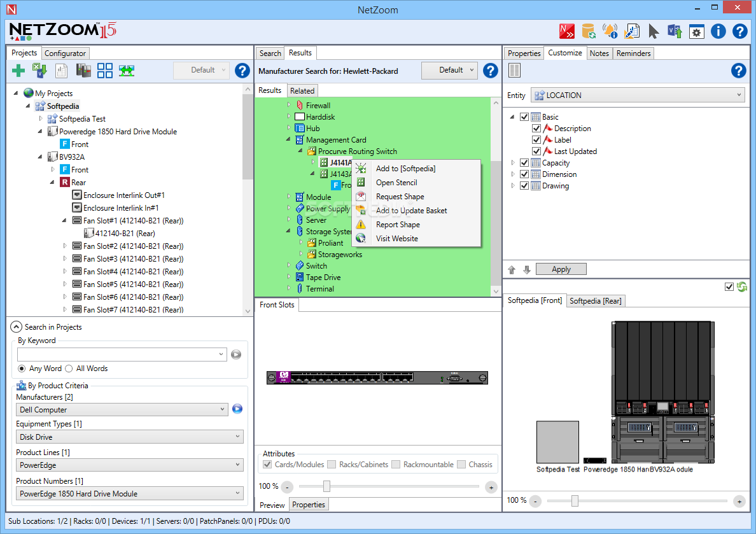Image resolution: width=756 pixels, height=534 pixels.
Task: Click the column layout icon in Customize panel
Action: tap(514, 71)
